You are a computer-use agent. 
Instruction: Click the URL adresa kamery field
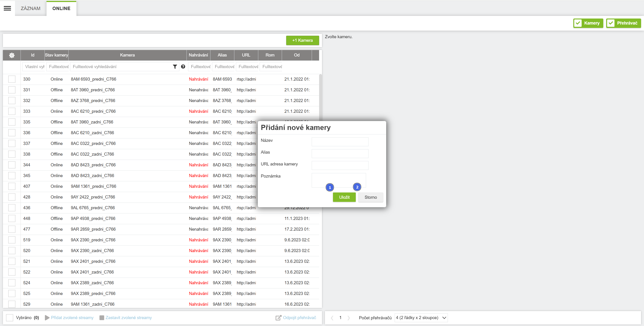(x=340, y=165)
